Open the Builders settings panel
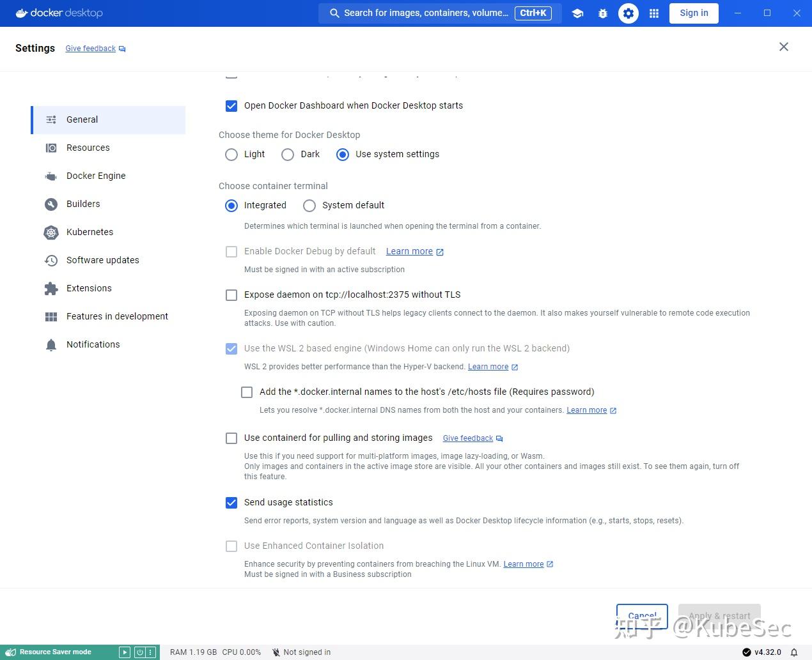 tap(83, 204)
